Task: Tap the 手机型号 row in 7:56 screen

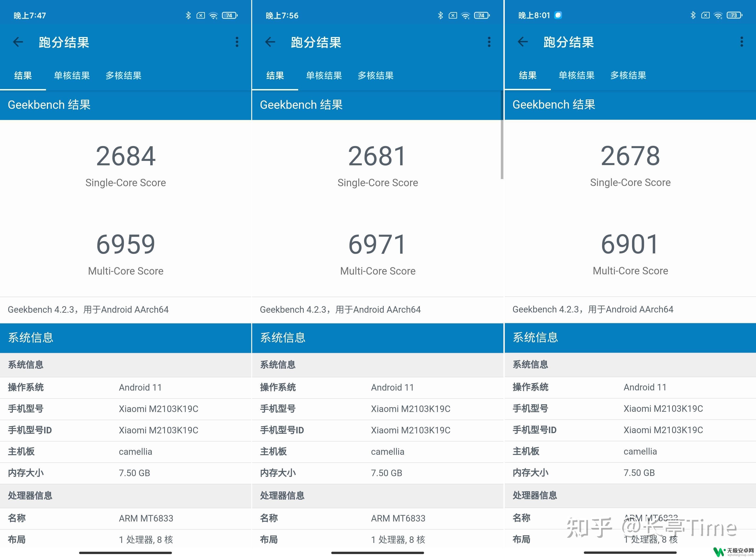Action: 378,409
